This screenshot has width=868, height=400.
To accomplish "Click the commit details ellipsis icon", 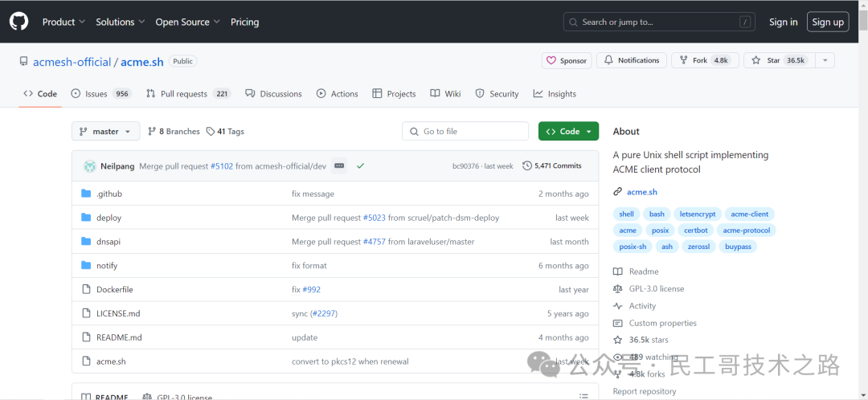I will (x=339, y=166).
